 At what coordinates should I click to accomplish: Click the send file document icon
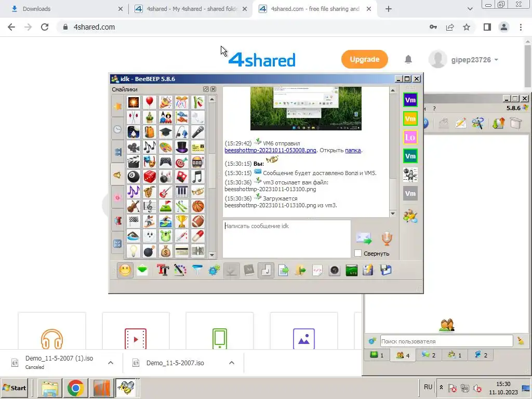(x=283, y=270)
